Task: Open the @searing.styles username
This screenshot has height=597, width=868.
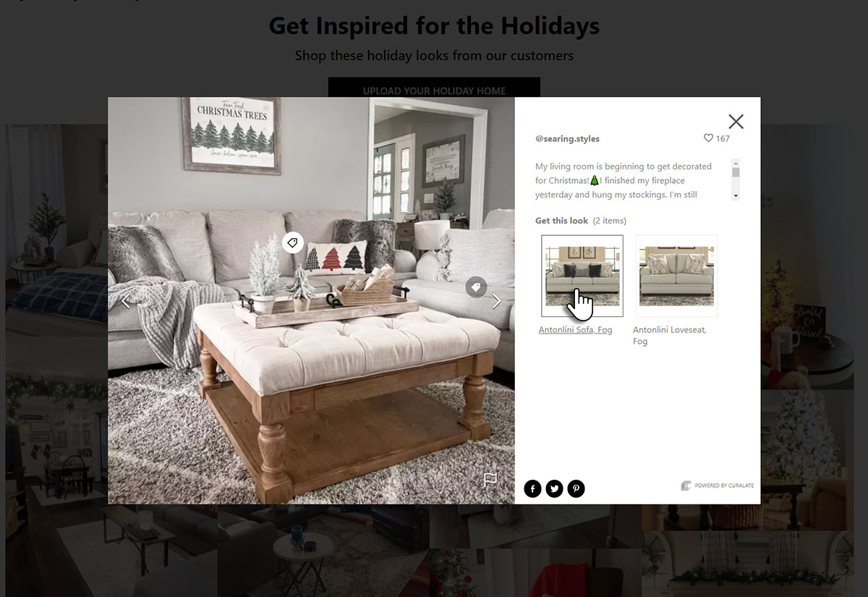Action: [567, 139]
